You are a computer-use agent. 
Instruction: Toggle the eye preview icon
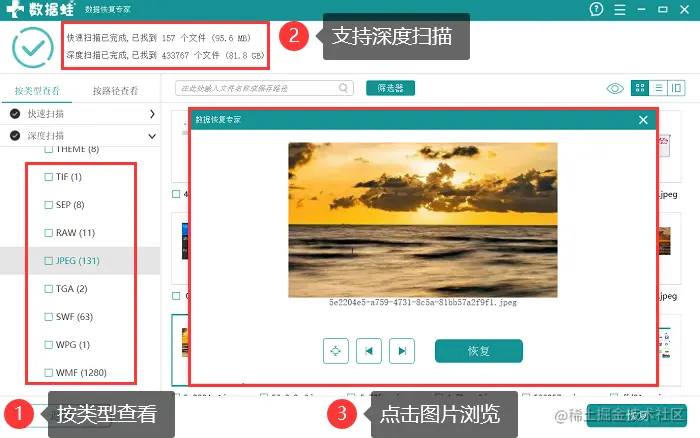[x=615, y=88]
